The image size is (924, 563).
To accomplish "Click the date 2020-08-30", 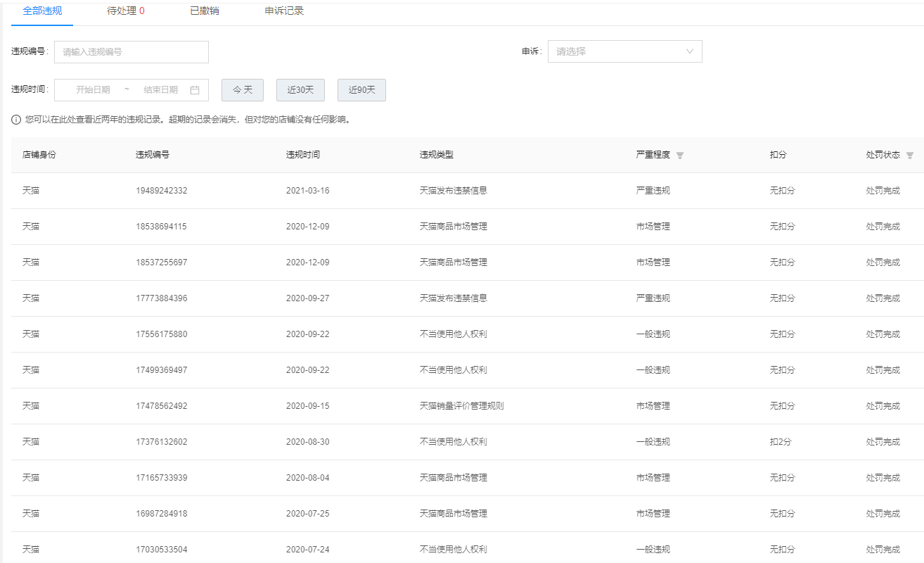I will [308, 442].
